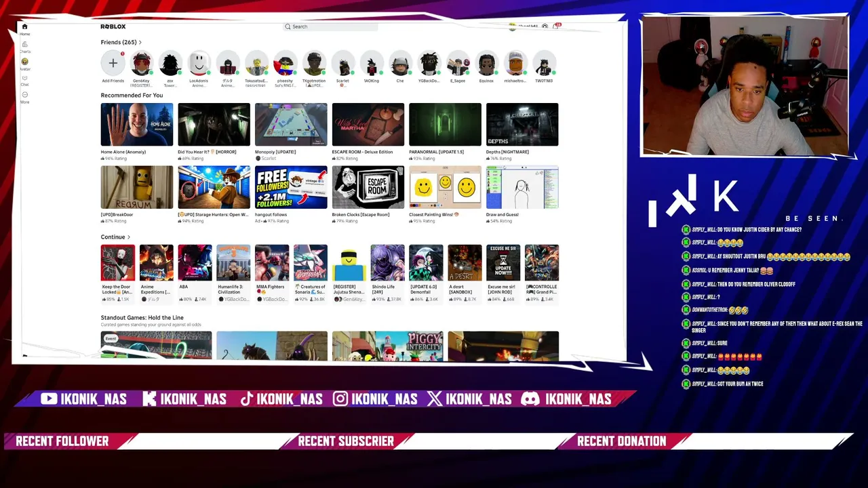Open the PARANORMAL game thumbnail
This screenshot has height=488, width=868.
(445, 125)
